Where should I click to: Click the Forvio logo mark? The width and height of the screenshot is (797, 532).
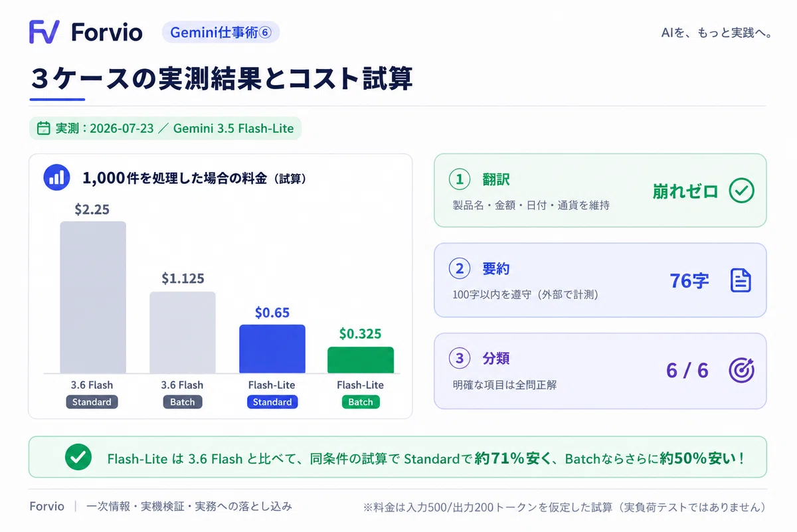[44, 31]
